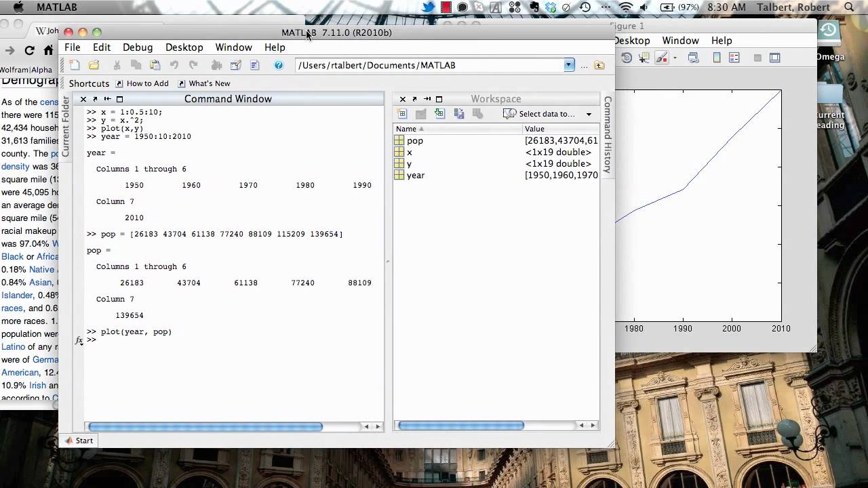Undock the Command Window panel
The height and width of the screenshot is (488, 868).
[x=95, y=99]
